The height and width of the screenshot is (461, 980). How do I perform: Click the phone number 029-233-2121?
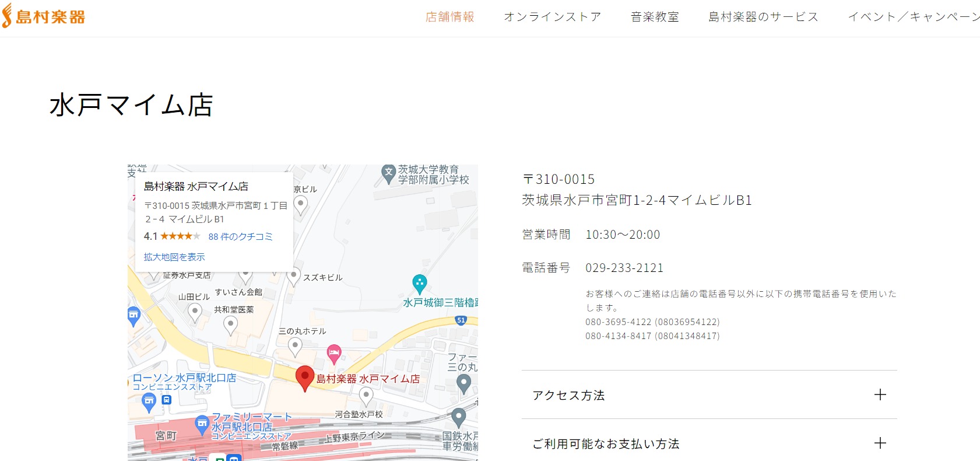point(624,268)
